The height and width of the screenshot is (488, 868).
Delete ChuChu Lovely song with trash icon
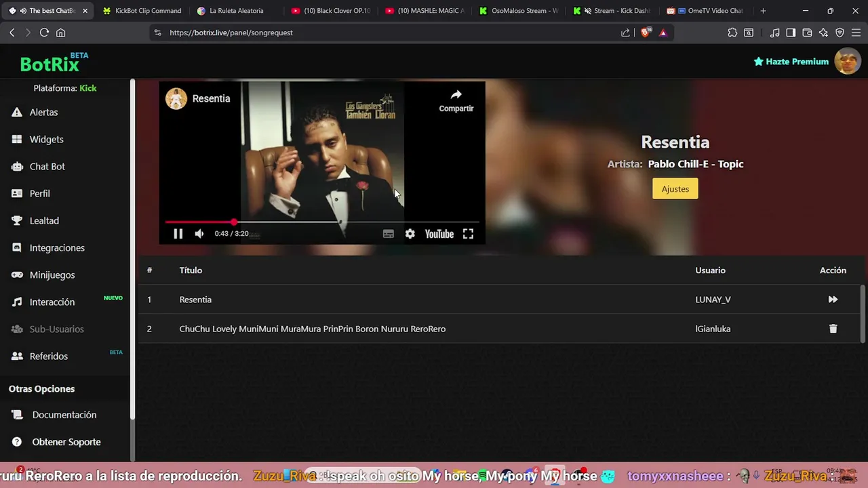[x=833, y=329]
